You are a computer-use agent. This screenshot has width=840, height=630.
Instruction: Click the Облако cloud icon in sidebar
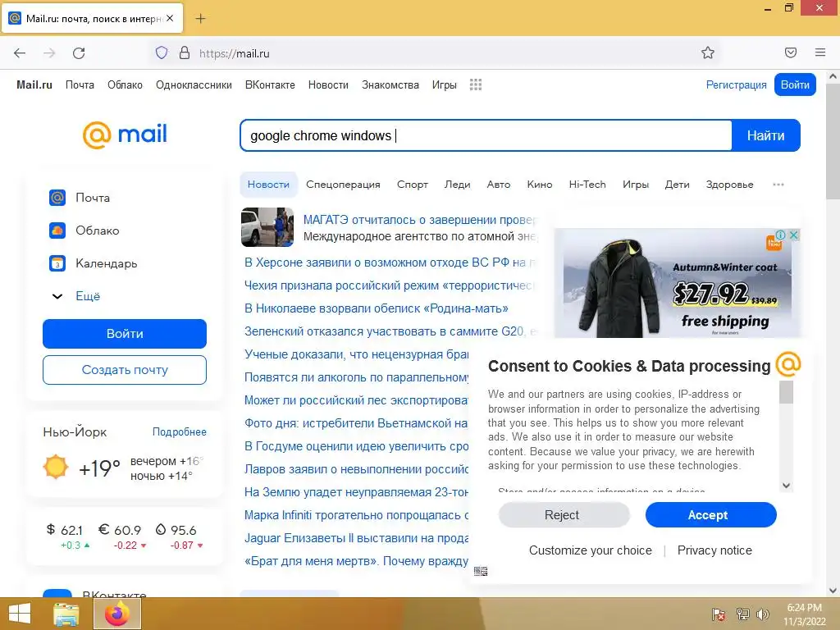coord(57,231)
